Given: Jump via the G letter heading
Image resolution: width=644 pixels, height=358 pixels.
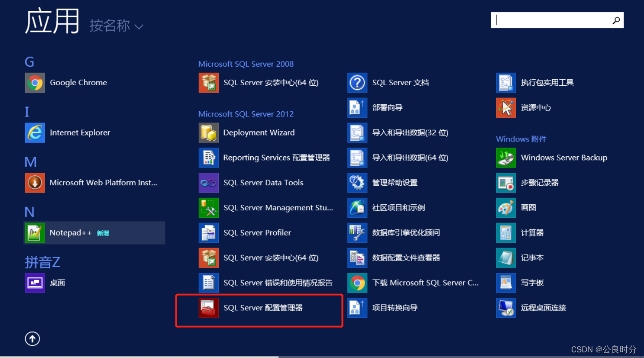Looking at the screenshot, I should click(29, 62).
